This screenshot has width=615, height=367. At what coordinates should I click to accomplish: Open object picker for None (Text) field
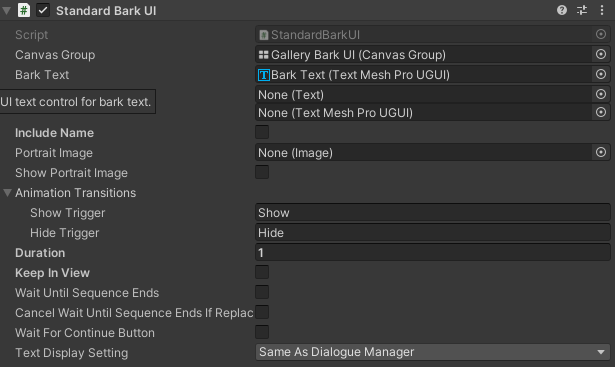[601, 94]
